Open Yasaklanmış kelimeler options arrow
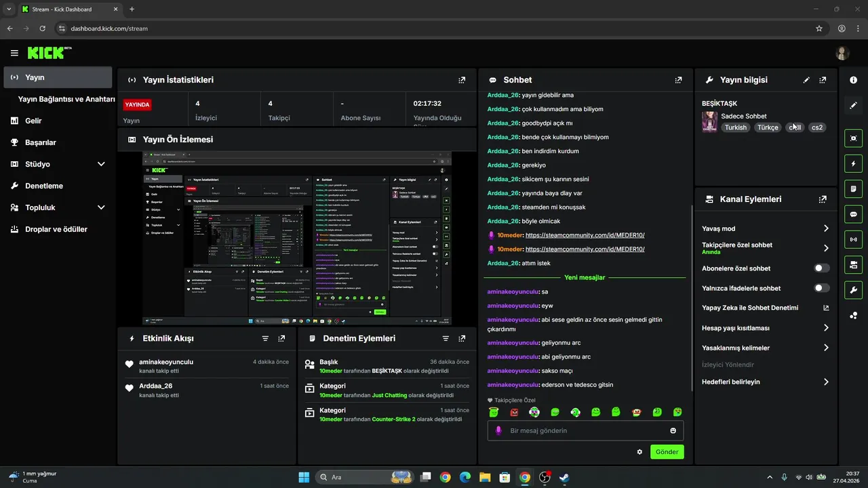 (826, 348)
